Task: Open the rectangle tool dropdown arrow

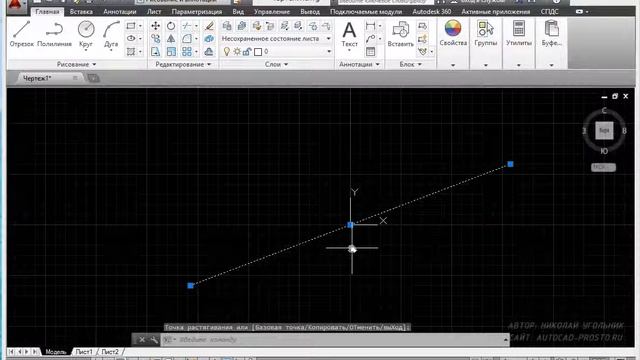Action: tap(140, 26)
